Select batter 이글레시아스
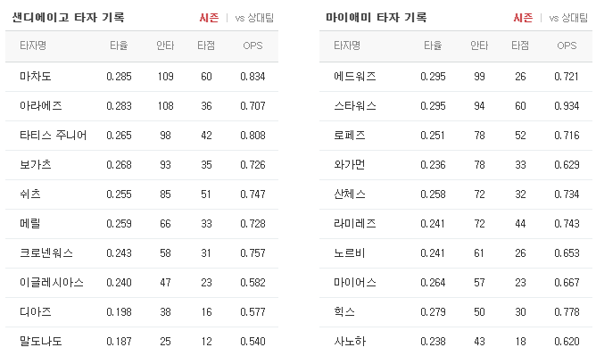Image resolution: width=596 pixels, height=364 pixels. (x=52, y=282)
